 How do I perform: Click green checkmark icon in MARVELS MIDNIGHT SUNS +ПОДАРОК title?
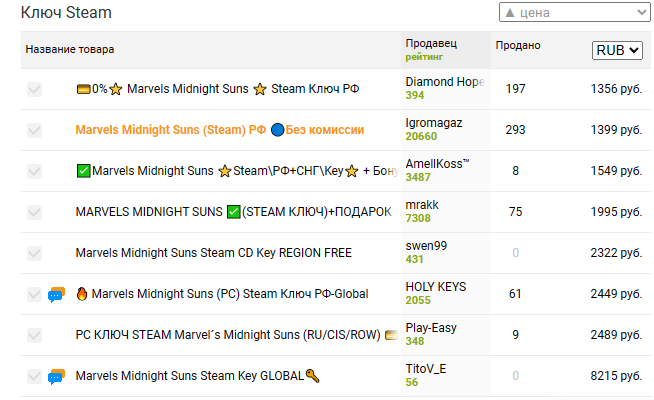pos(234,212)
